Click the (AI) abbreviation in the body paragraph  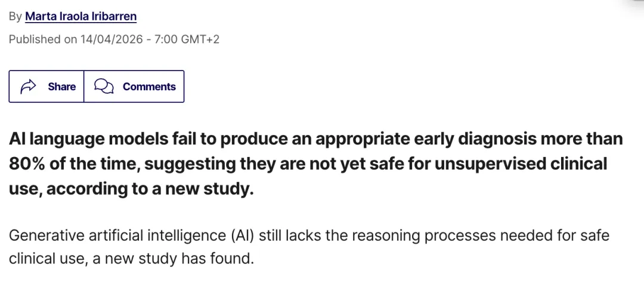[x=243, y=236]
